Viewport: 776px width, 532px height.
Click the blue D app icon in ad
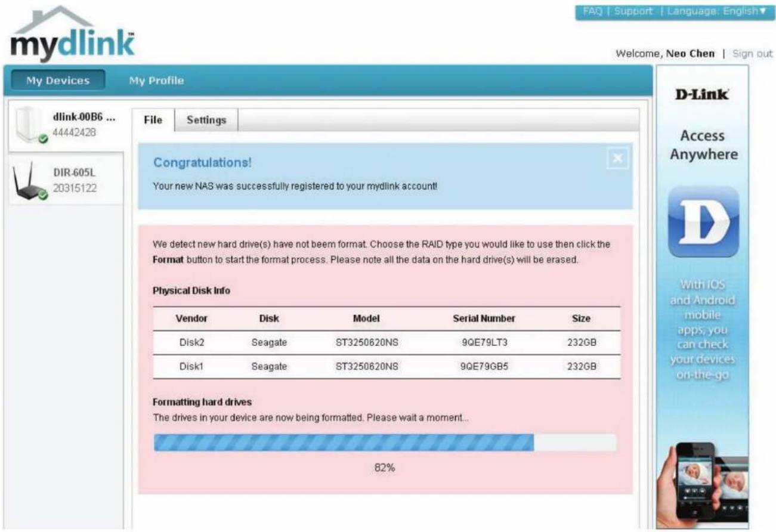coord(703,221)
